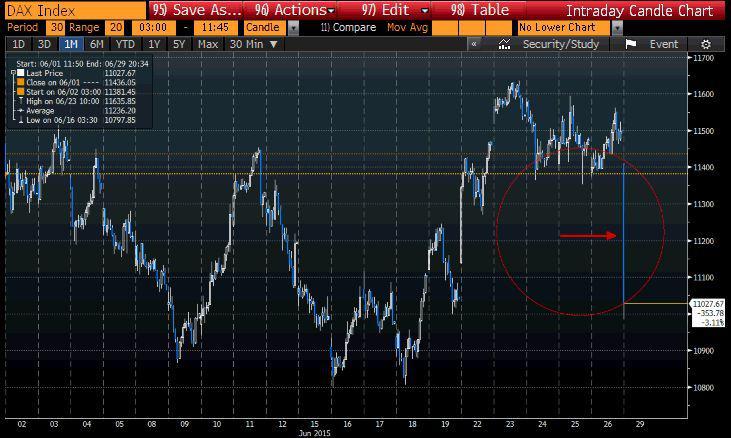This screenshot has height=438, width=731.
Task: Click the 29 date label on x-axis
Action: pyautogui.click(x=640, y=424)
